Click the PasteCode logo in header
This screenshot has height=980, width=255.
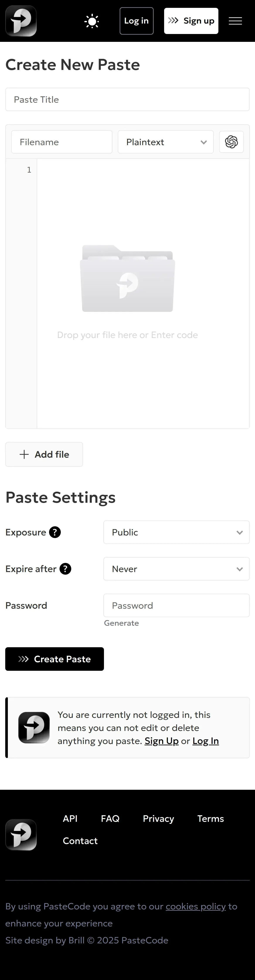[21, 21]
